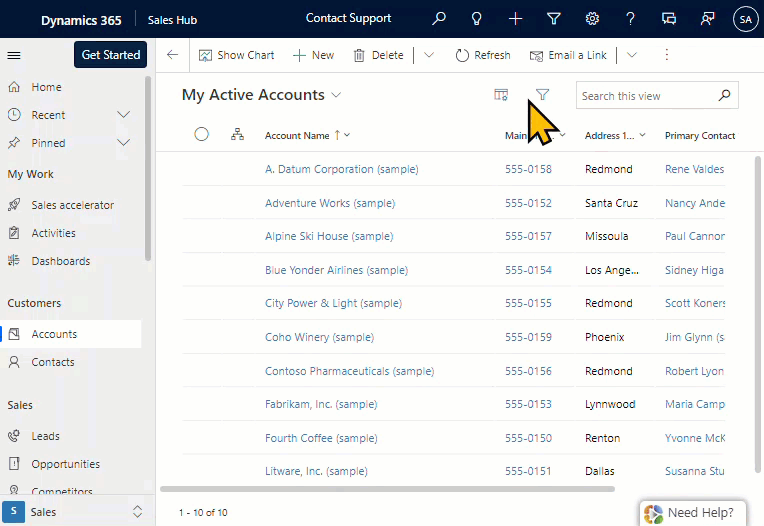This screenshot has height=526, width=764.
Task: Collapse the hamburger navigation menu
Action: coord(14,55)
